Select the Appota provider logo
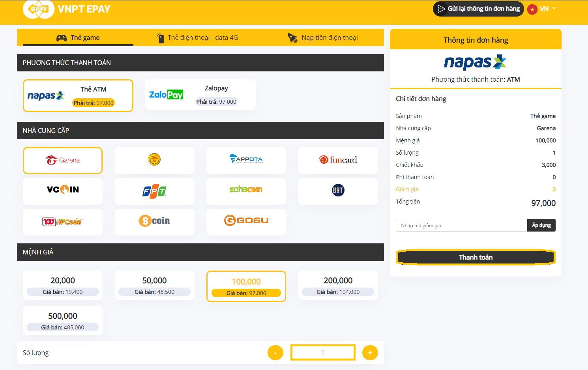Screen dimensions: 588x370 (246, 160)
